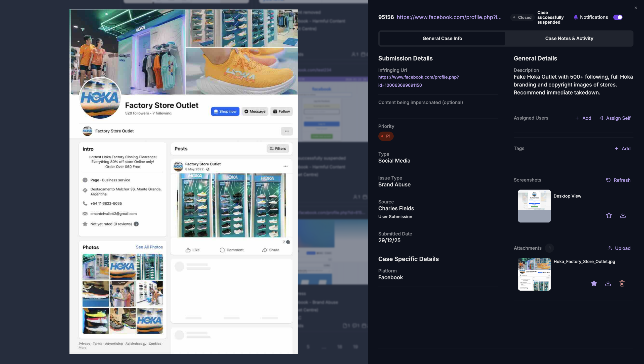This screenshot has width=644, height=364.
Task: Add a new tag
Action: [622, 149]
